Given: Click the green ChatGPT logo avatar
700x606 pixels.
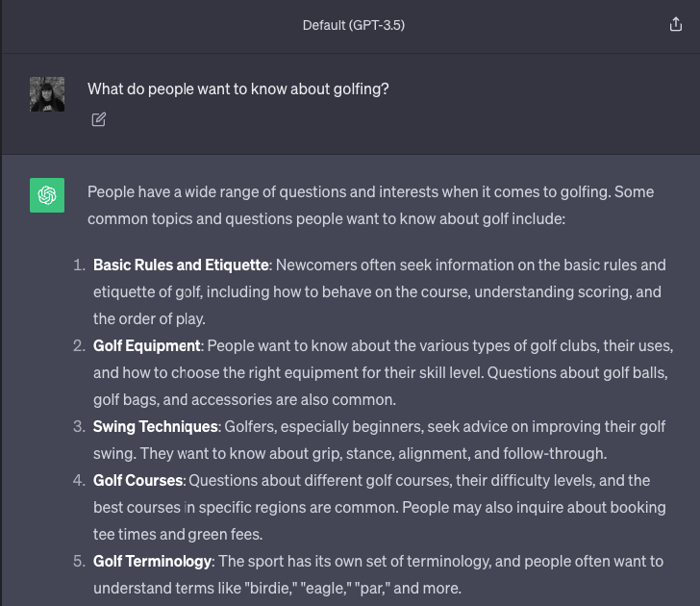Looking at the screenshot, I should click(47, 195).
